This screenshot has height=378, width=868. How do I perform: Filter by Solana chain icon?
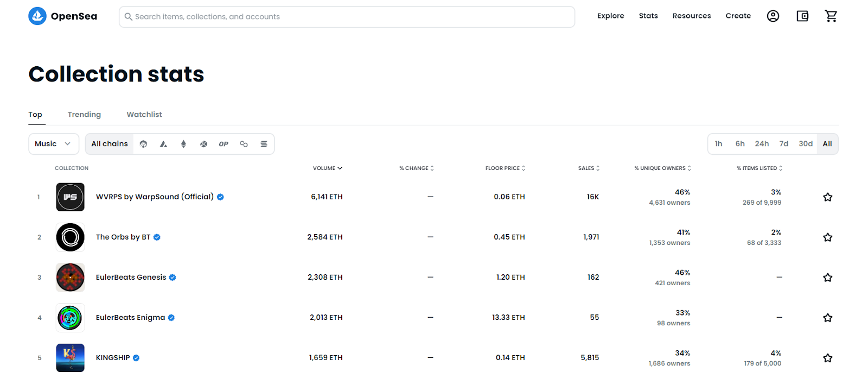(264, 144)
